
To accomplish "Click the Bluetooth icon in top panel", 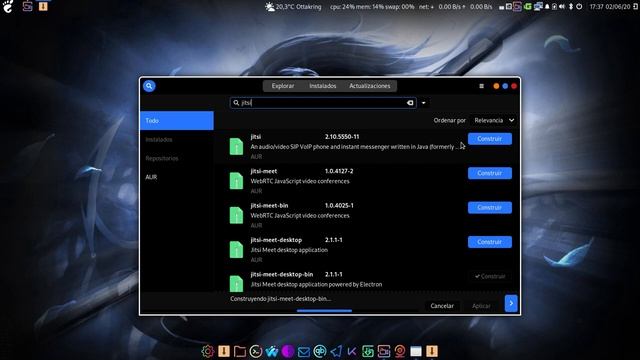I will click(571, 7).
